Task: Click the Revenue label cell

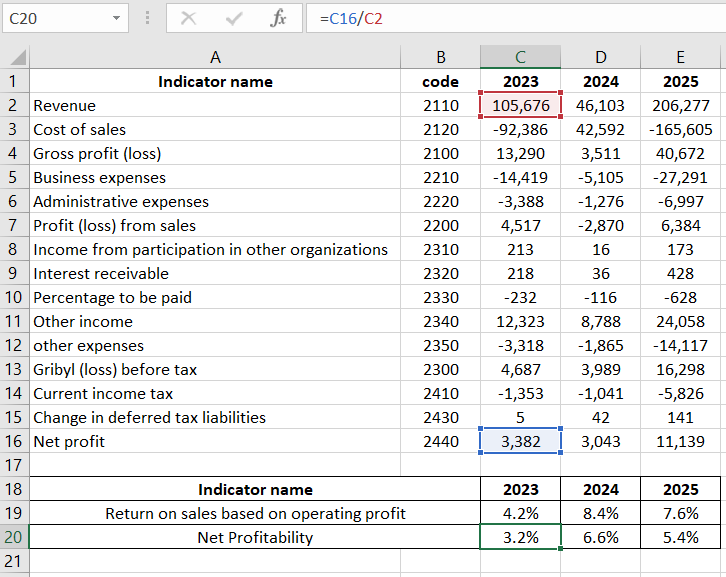Action: pyautogui.click(x=215, y=105)
